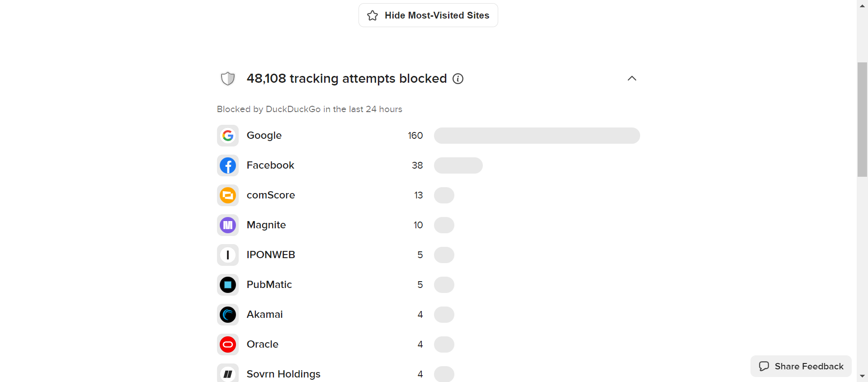Click the Magnite tracker icon
Screen dimensions: 868x382
coord(228,225)
